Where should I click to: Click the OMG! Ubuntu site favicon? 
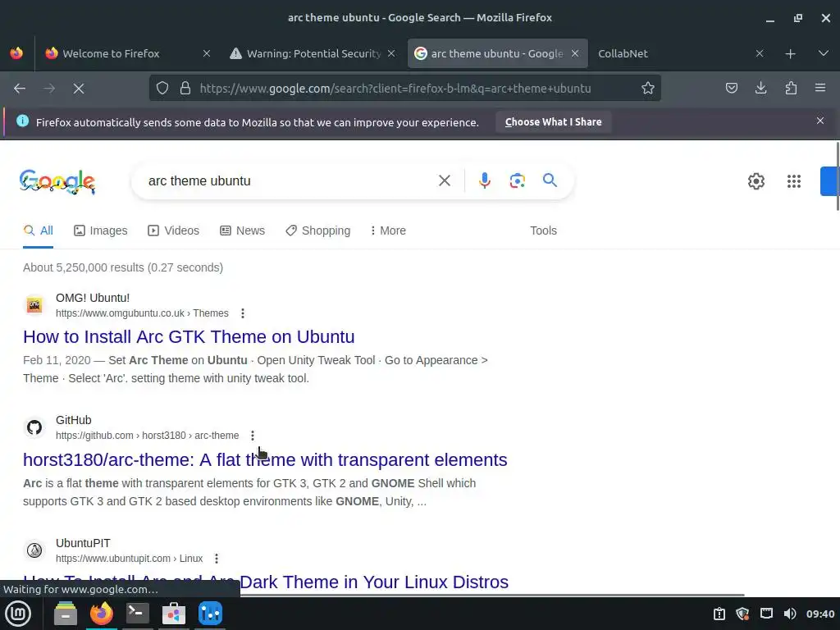pyautogui.click(x=34, y=305)
